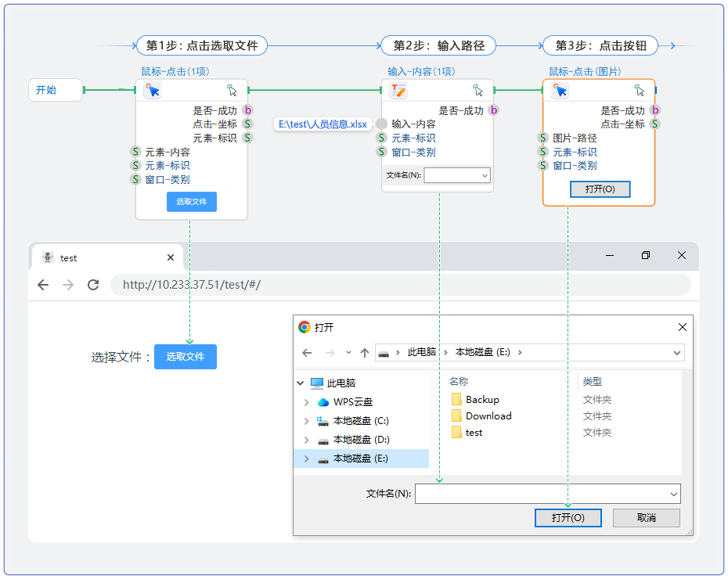The height and width of the screenshot is (579, 728).
Task: Click the mouse-click icon in step 3 node
Action: click(x=560, y=91)
